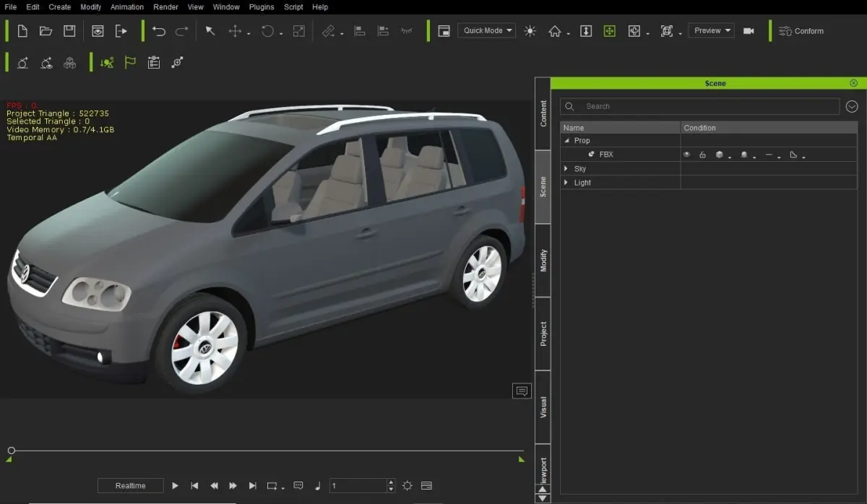Click the sun lighting icon
This screenshot has width=867, height=504.
pyautogui.click(x=530, y=31)
